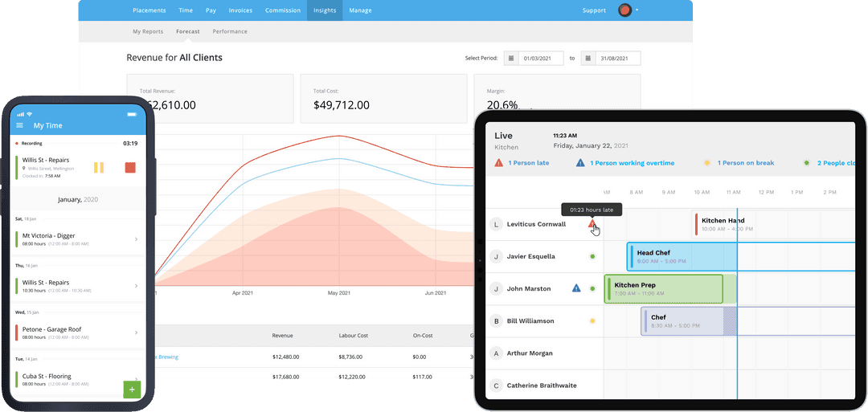Click the Support link
The image size is (868, 412).
(x=594, y=10)
